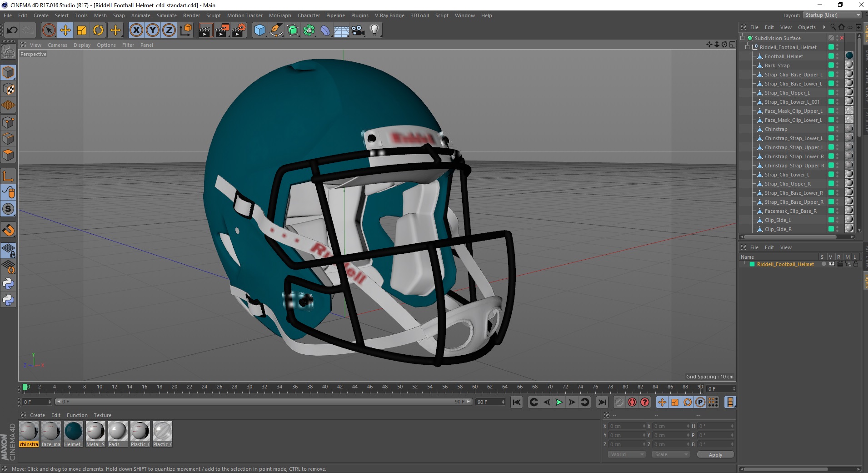Toggle Autokeying button
Viewport: 868px width, 473px height.
pos(632,402)
